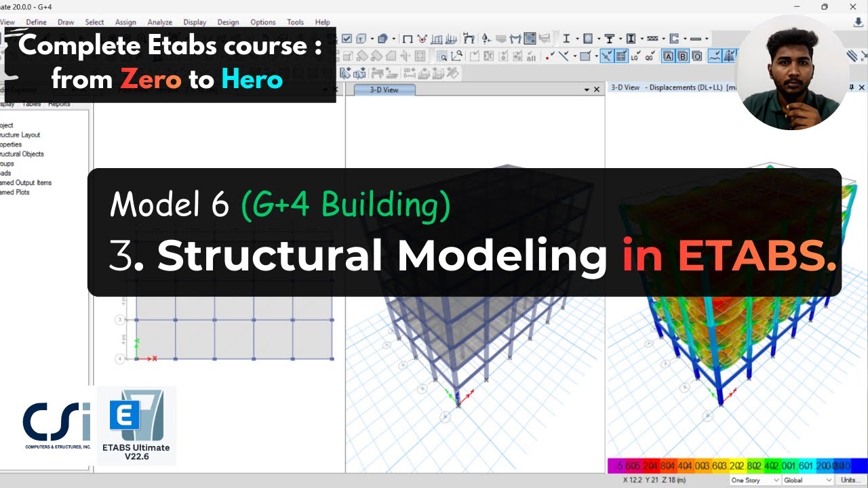Toggle snap to grid intersections
The image size is (868, 488).
coord(621,56)
